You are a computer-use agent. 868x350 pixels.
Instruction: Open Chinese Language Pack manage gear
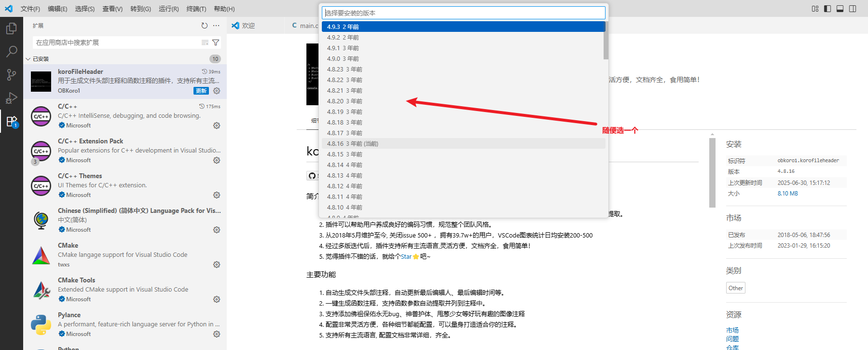[217, 230]
